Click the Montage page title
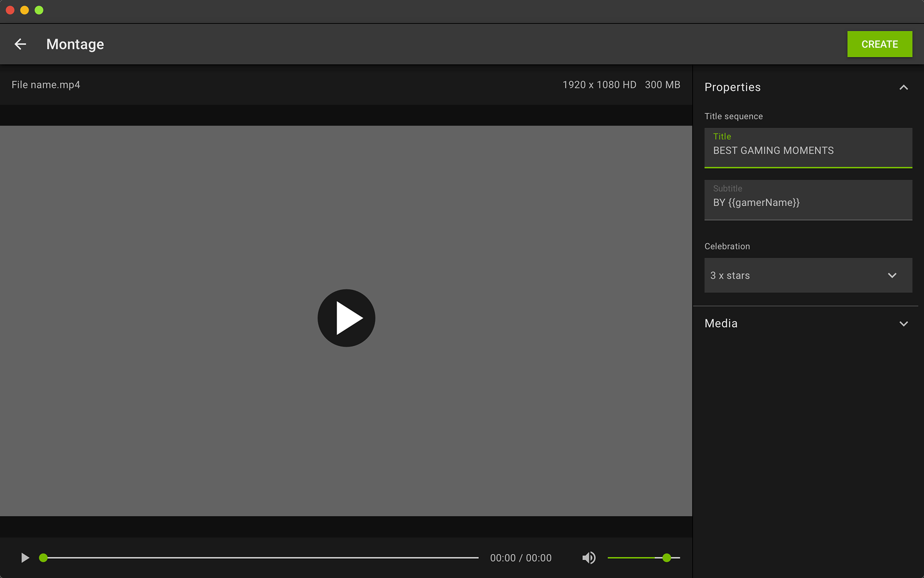The height and width of the screenshot is (578, 924). coord(75,44)
